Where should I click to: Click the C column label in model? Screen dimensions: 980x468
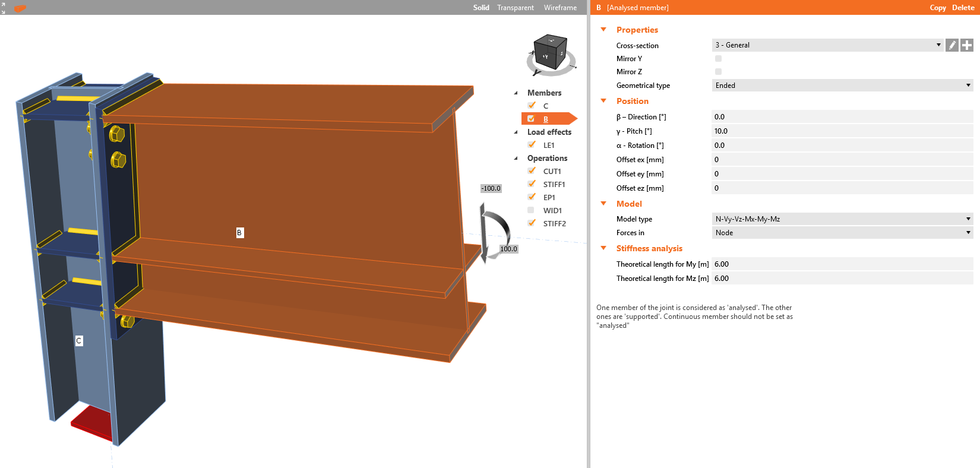[78, 341]
